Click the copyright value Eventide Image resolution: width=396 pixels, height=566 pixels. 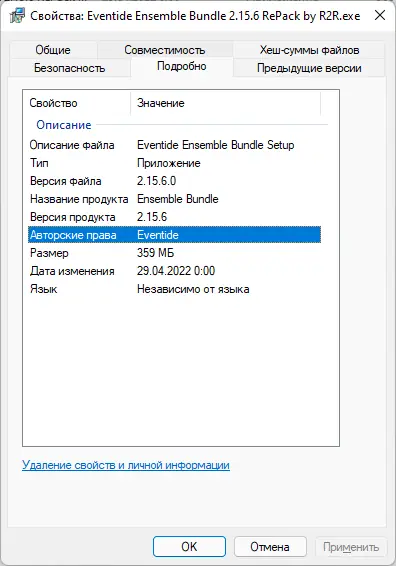(x=158, y=235)
